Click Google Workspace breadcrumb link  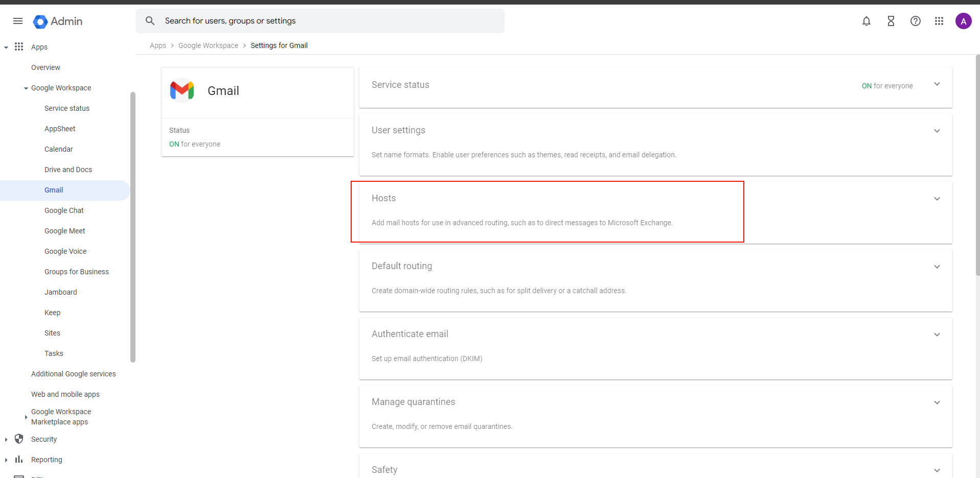(x=208, y=45)
